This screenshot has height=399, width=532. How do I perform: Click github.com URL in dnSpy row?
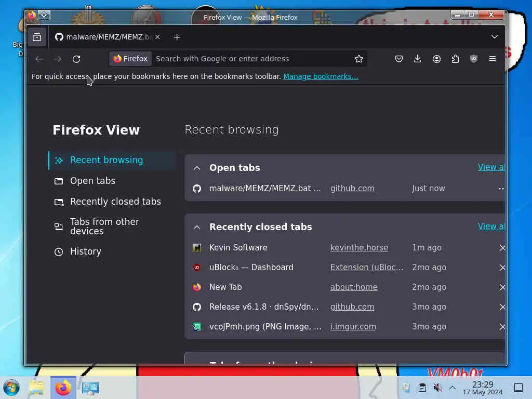click(352, 307)
